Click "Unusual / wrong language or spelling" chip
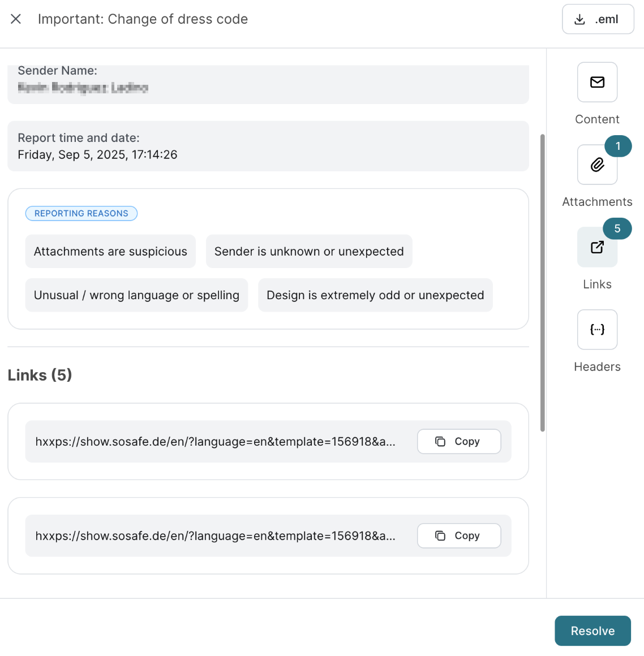The height and width of the screenshot is (656, 644). pos(136,295)
